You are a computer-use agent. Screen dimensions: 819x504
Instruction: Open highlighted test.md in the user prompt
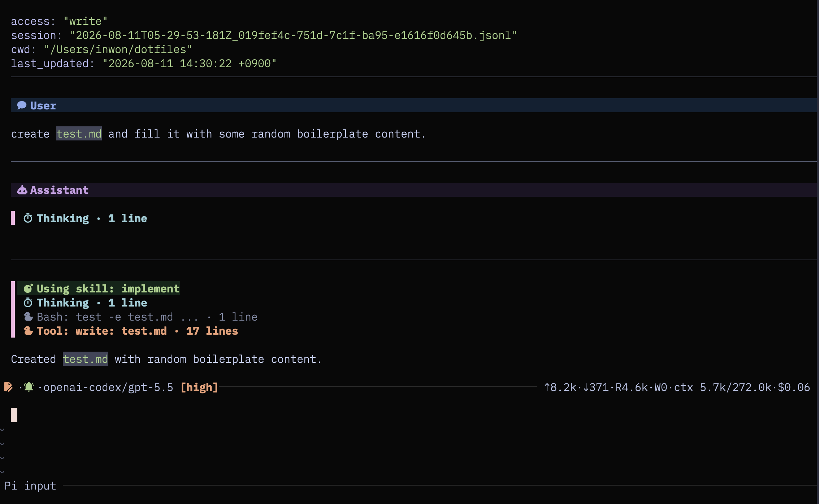tap(79, 134)
